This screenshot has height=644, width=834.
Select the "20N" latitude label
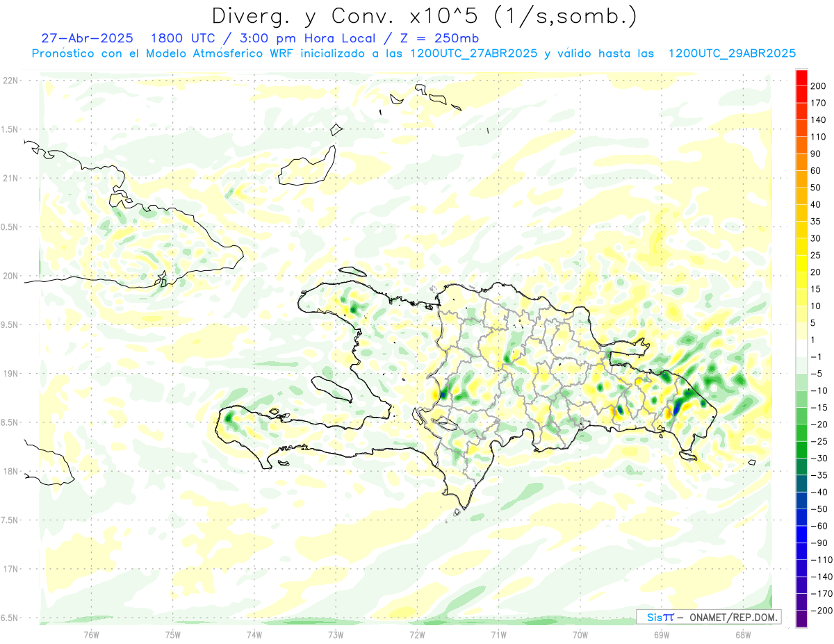pos(10,276)
